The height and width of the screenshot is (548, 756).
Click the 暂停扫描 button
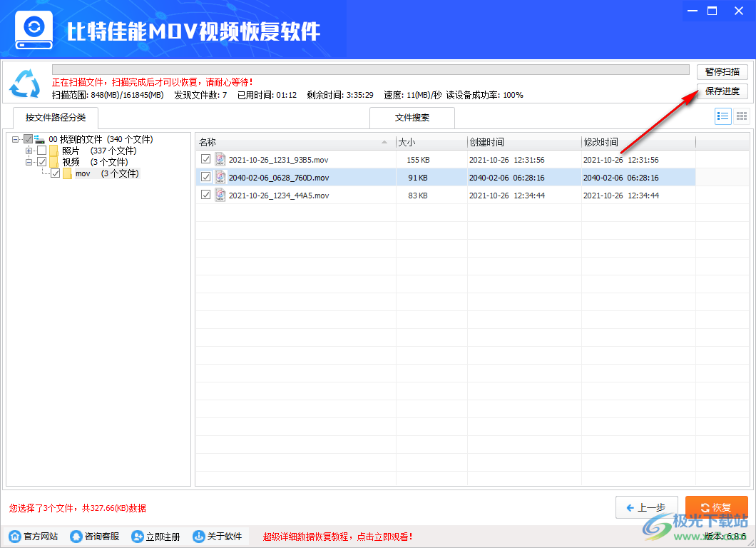coord(722,71)
